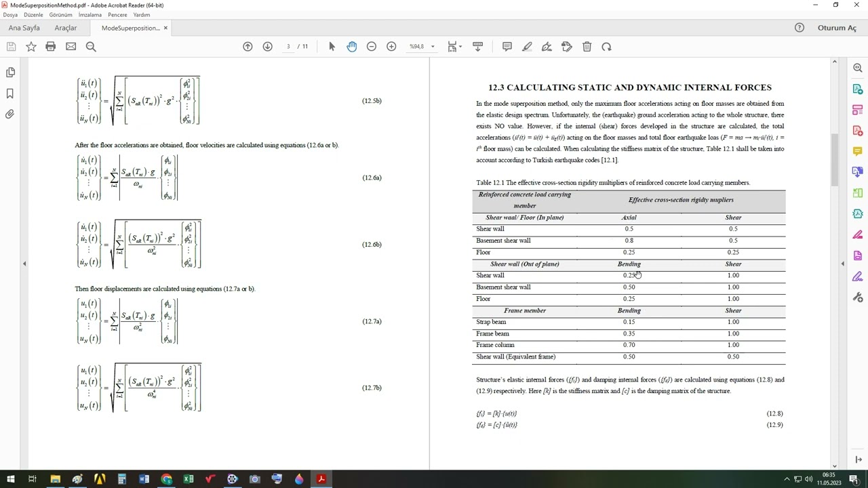868x488 pixels.
Task: Open File Explorer from taskbar
Action: point(55,479)
